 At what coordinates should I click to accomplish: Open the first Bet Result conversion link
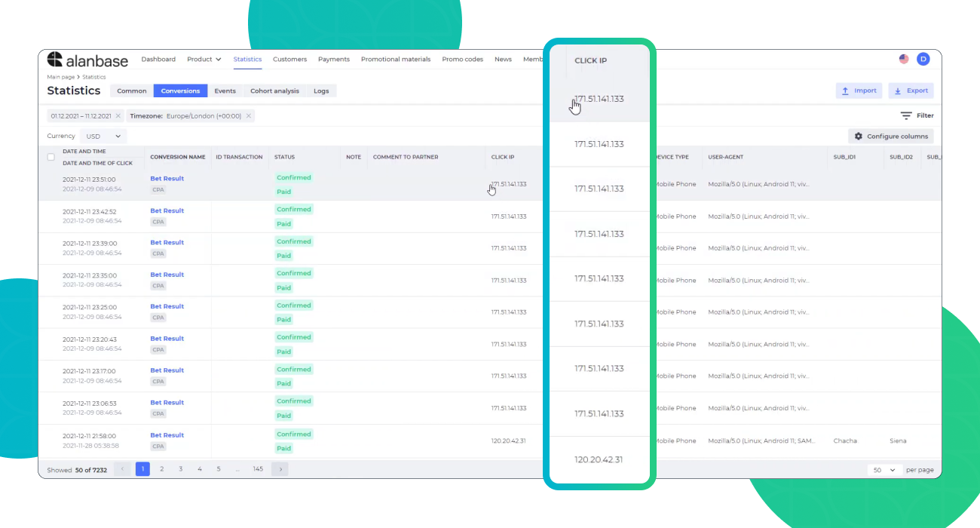167,179
